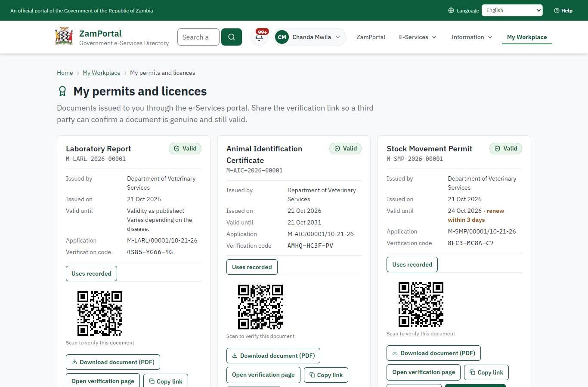Screen dimensions: 588x387
Task: Click the Valid shield badge on Animal Identification Certificate
Action: coord(346,149)
